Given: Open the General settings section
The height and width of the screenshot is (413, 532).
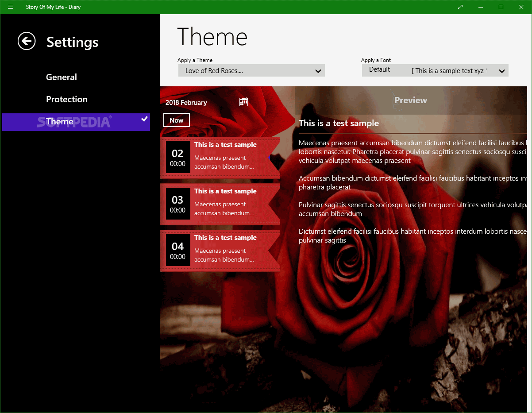Looking at the screenshot, I should (62, 77).
